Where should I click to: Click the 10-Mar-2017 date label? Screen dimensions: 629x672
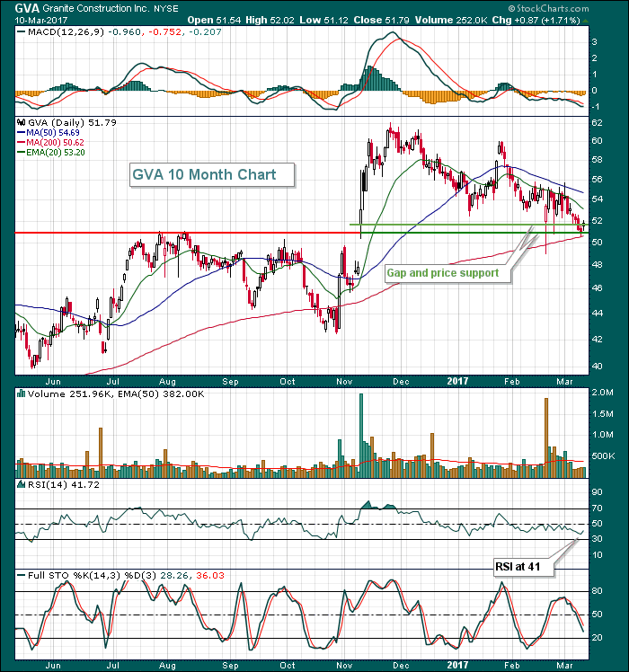pos(40,20)
